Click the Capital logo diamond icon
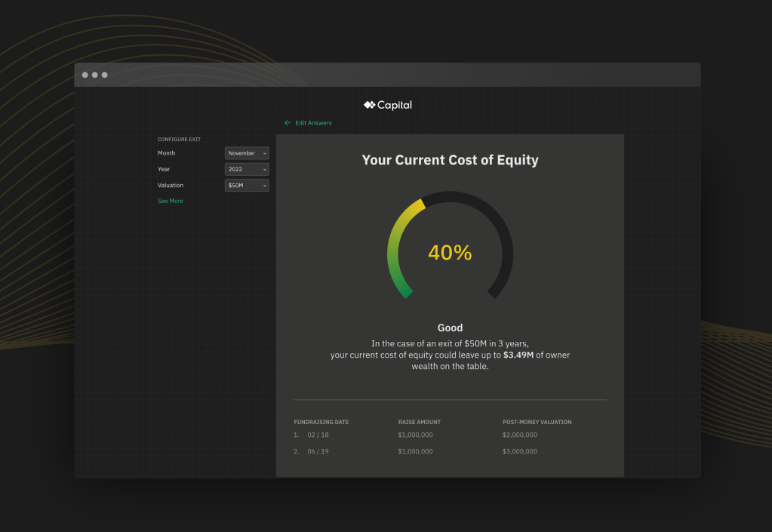The height and width of the screenshot is (532, 772). [369, 105]
